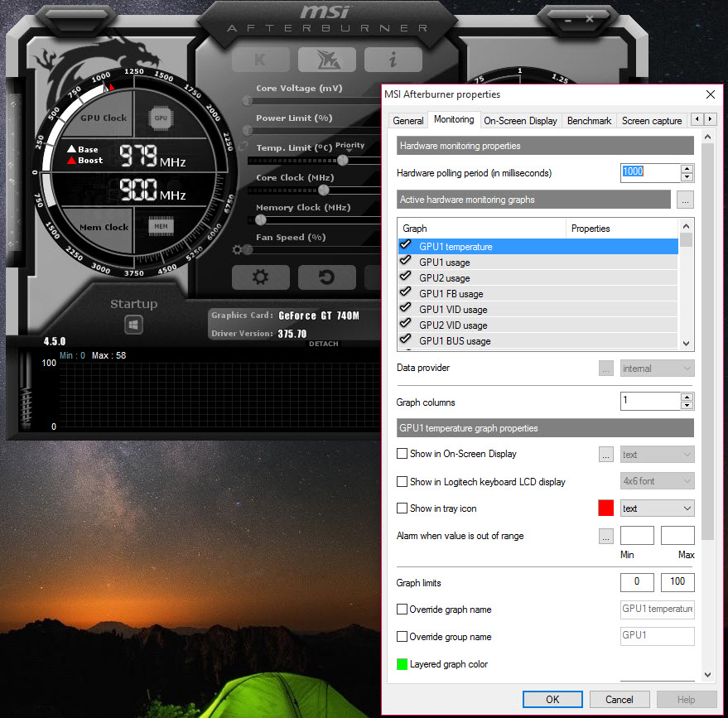
Task: Click the Temp. Limit slider handle
Action: (343, 160)
